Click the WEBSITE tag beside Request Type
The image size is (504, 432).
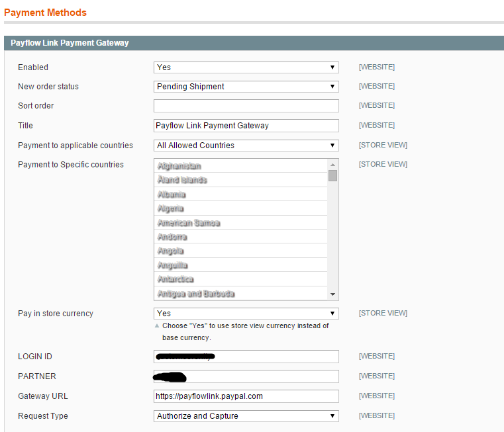point(377,416)
